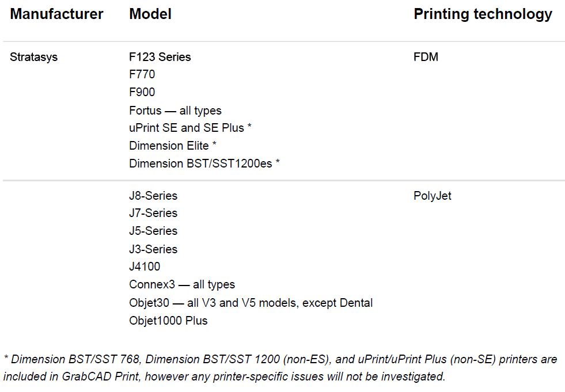Select the FDM printing technology cell
The height and width of the screenshot is (392, 565).
tap(426, 57)
